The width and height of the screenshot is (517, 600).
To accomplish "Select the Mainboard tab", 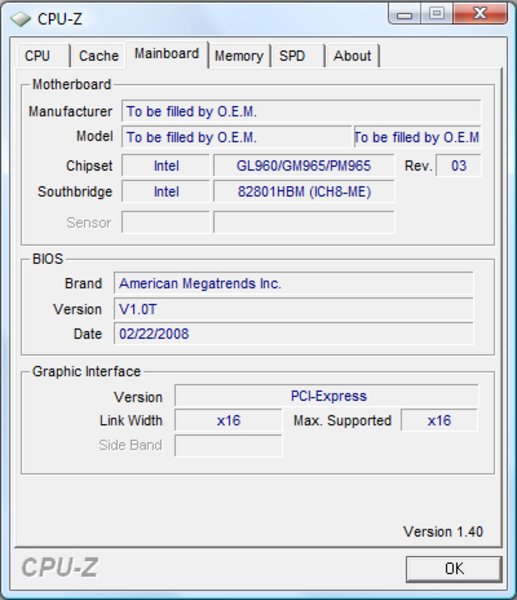I will (x=167, y=54).
